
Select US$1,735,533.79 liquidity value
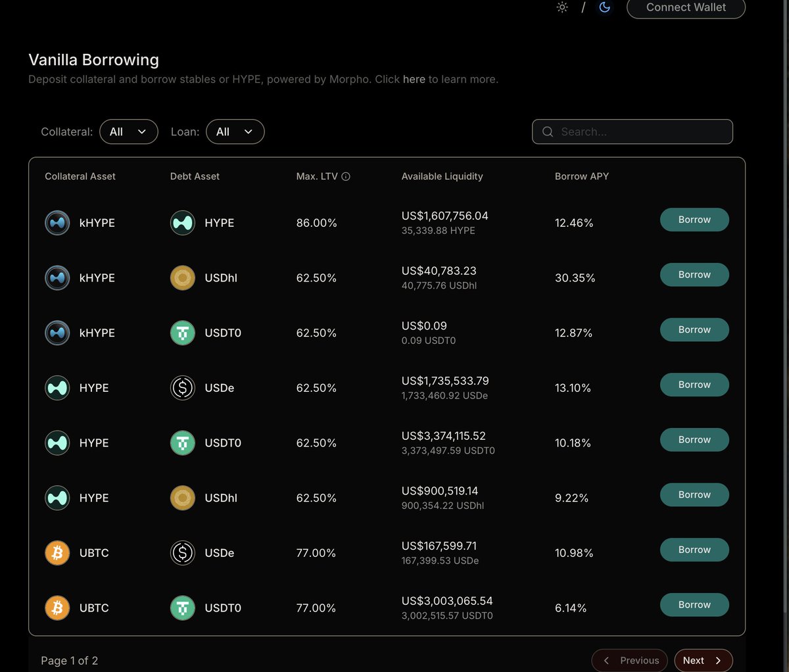(x=445, y=381)
